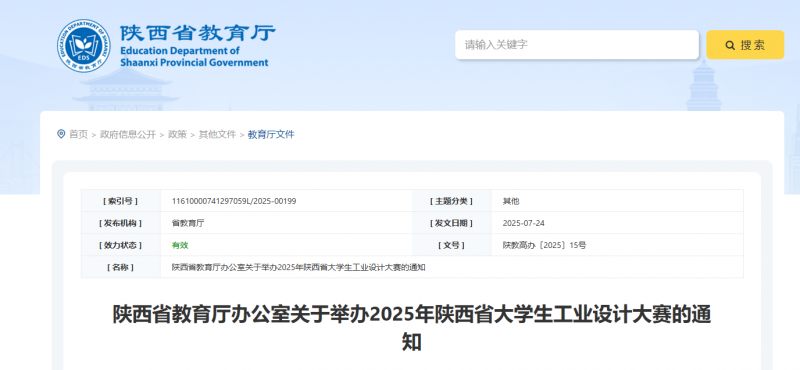Click the Education Department round logo emblem
Image resolution: width=800 pixels, height=370 pixels.
pyautogui.click(x=83, y=45)
